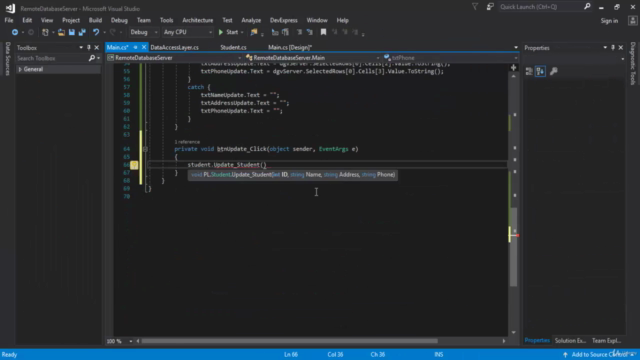This screenshot has width=640, height=360.
Task: Open Debug configuration dropdown
Action: point(143,32)
